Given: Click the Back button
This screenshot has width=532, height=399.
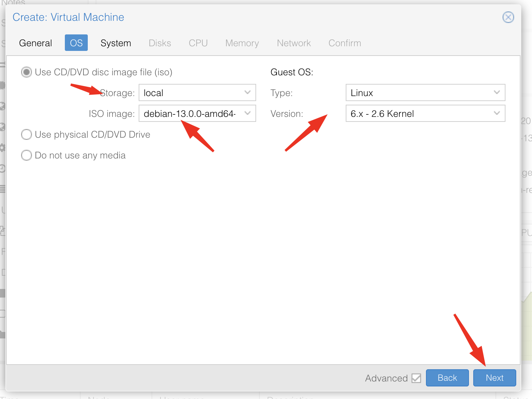Looking at the screenshot, I should point(447,378).
